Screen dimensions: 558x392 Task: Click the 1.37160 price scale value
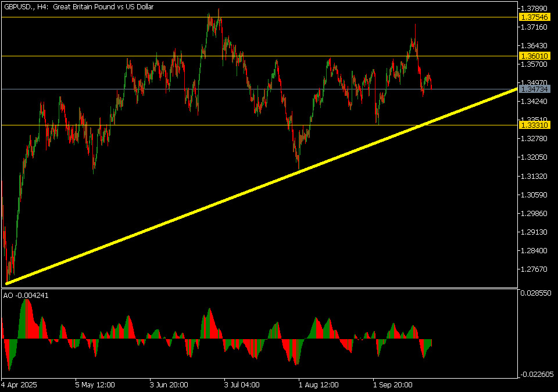coord(534,27)
